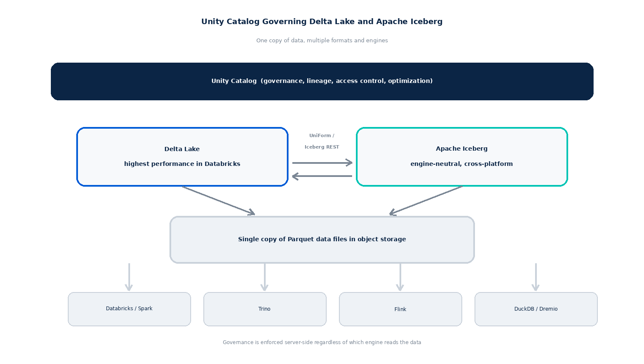Click the 'Iceberg REST' label
Screen dimensions: 644x364
tap(322, 147)
